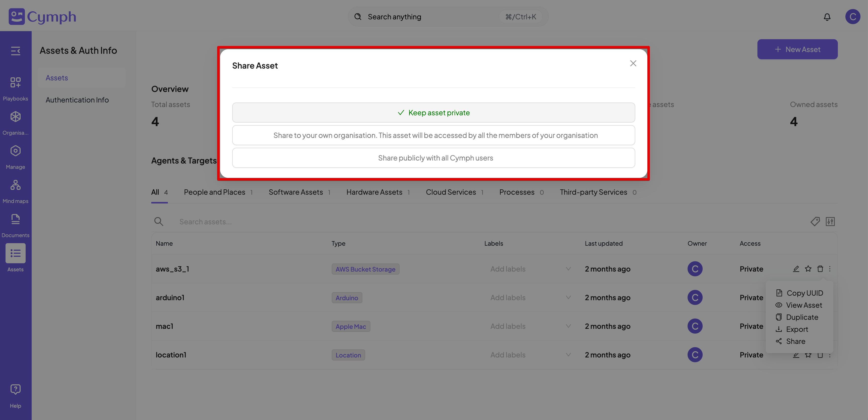
Task: Delete aws_s3_1 with the trash icon
Action: [x=820, y=269]
